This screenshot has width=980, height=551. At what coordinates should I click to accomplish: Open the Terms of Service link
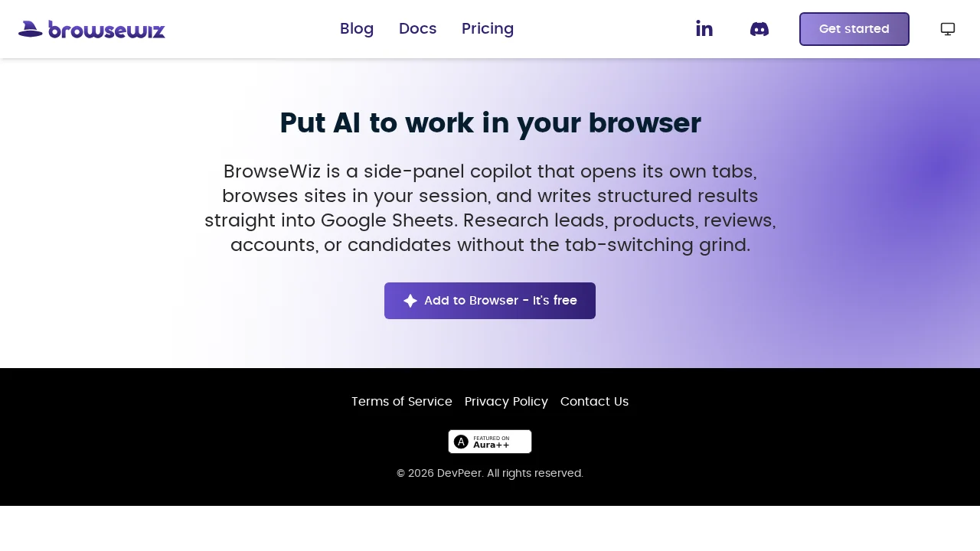click(x=401, y=402)
